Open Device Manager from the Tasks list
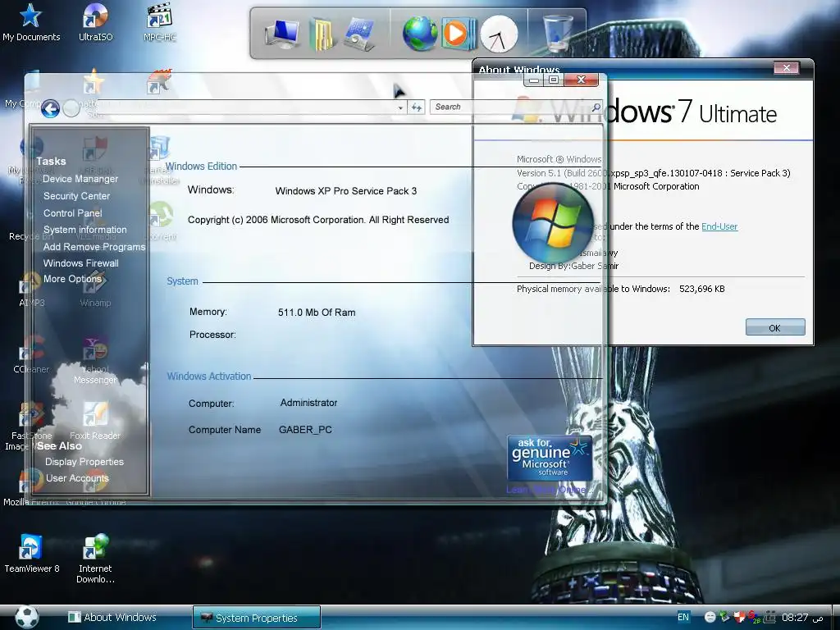Image resolution: width=840 pixels, height=630 pixels. click(80, 179)
